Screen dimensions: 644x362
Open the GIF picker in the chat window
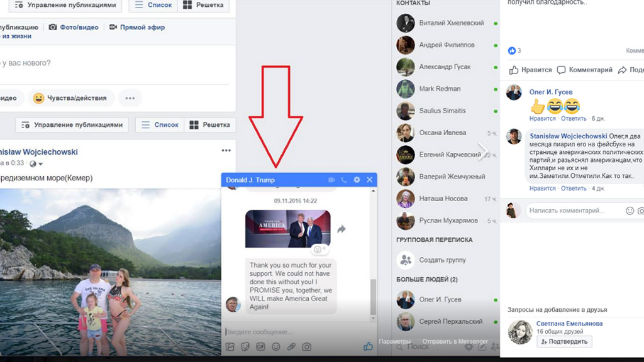click(x=260, y=346)
